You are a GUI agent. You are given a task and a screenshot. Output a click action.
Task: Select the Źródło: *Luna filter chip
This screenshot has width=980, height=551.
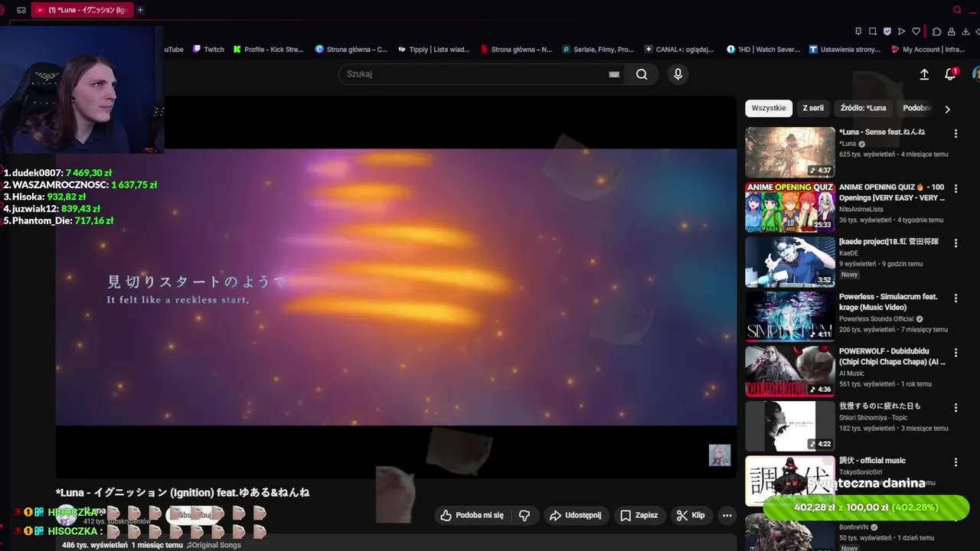[863, 108]
